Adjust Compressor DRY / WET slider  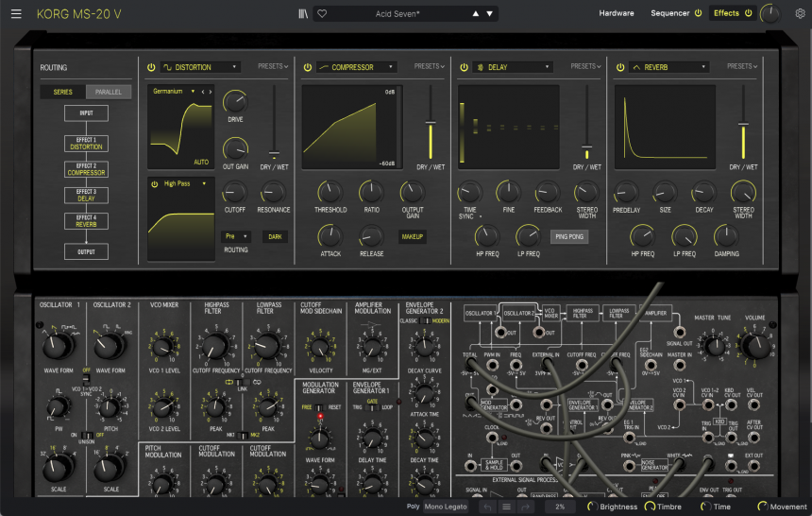(431, 124)
